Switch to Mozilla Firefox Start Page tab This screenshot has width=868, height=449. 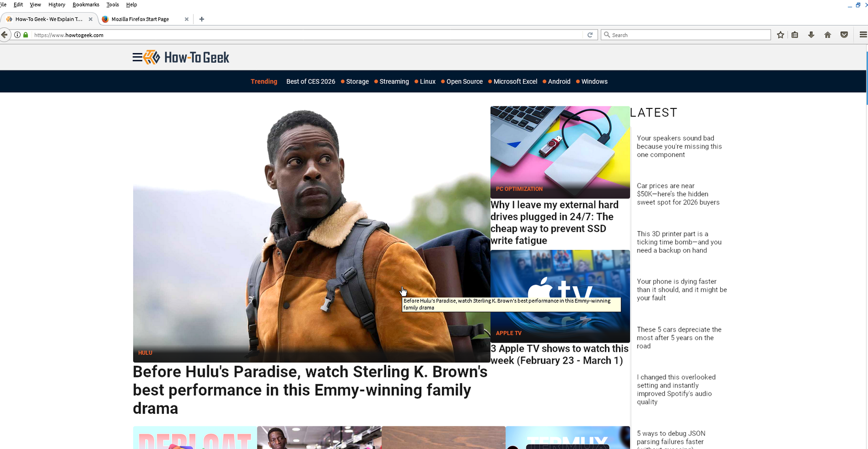145,19
